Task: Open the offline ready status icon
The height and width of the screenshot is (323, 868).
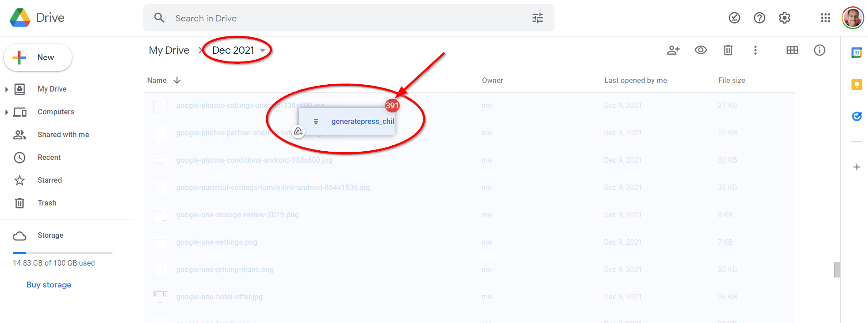Action: click(734, 18)
